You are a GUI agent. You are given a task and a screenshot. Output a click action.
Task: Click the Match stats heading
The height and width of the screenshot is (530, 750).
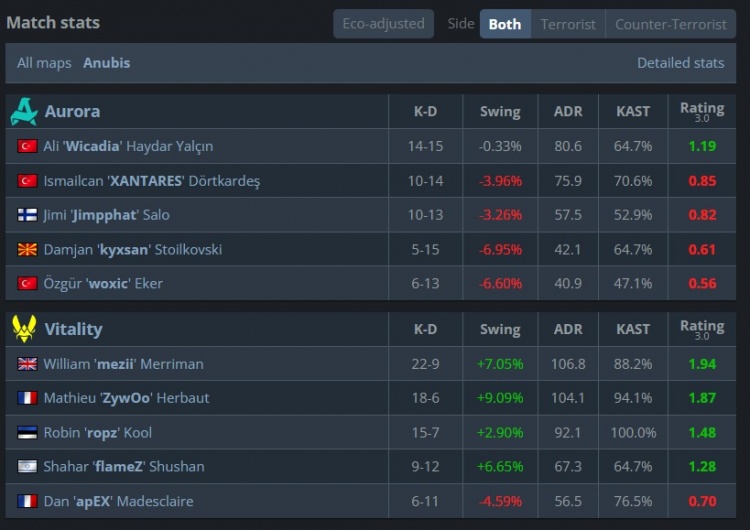click(x=53, y=22)
